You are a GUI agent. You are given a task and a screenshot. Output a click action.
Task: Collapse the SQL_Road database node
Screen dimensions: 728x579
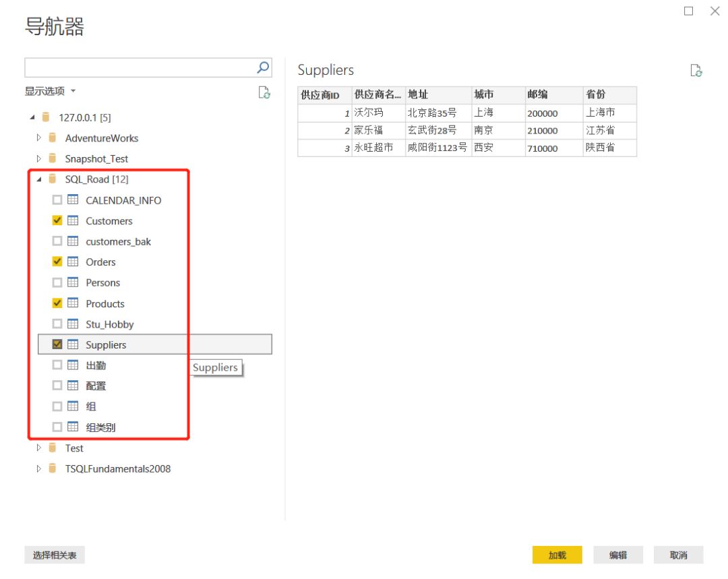39,179
